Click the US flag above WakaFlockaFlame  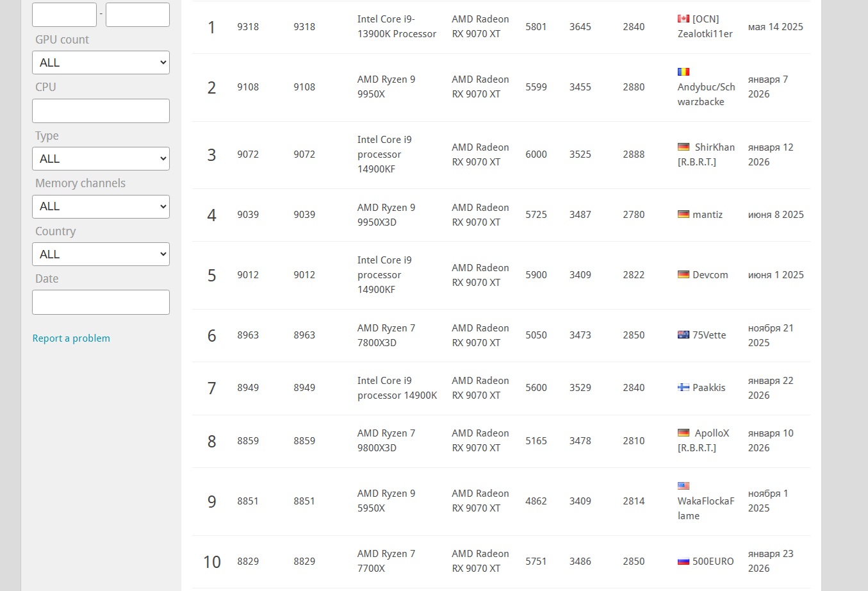pyautogui.click(x=684, y=486)
